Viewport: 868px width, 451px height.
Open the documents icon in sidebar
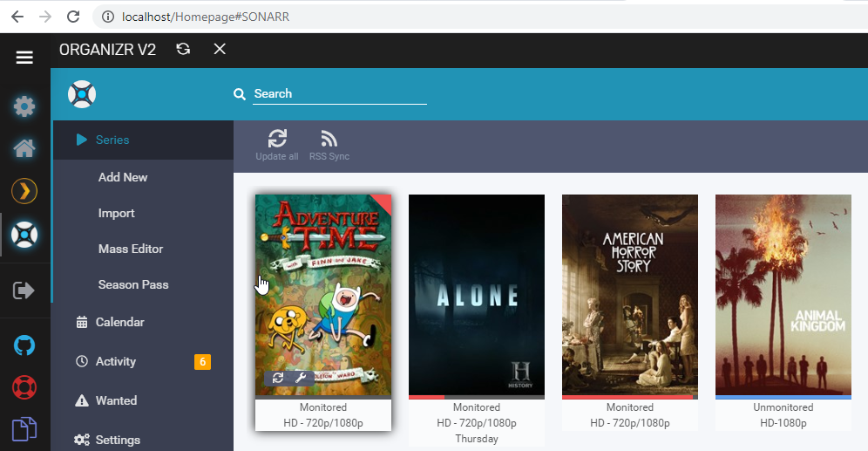(24, 429)
